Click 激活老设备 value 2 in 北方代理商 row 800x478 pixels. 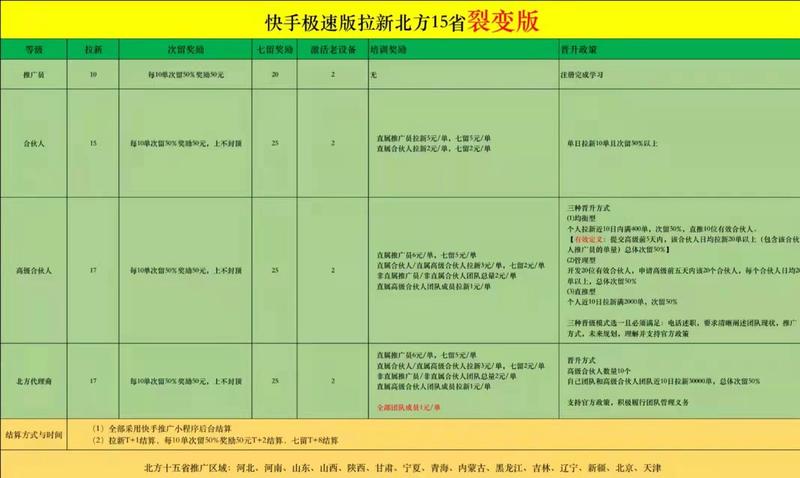click(333, 381)
